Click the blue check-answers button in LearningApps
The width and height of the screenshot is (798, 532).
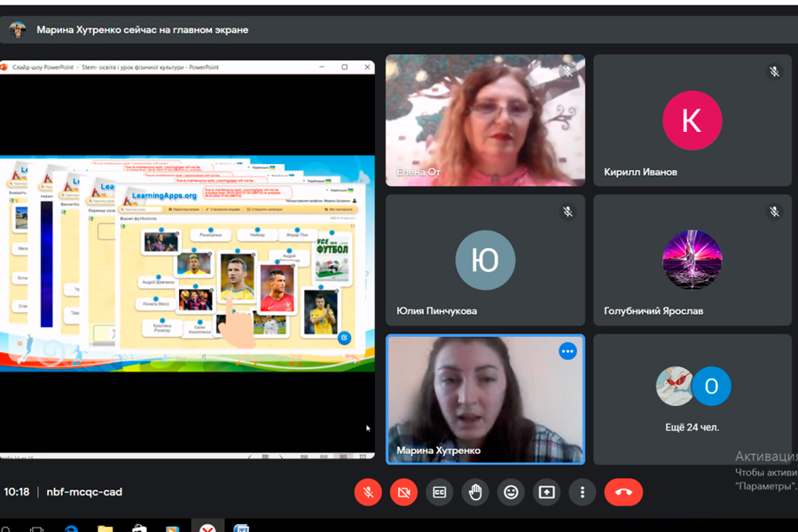coord(344,337)
